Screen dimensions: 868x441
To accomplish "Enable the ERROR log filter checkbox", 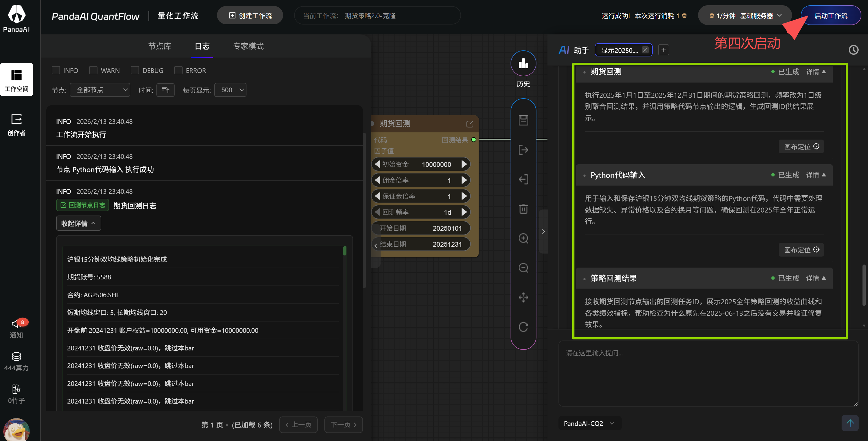I will pos(178,70).
